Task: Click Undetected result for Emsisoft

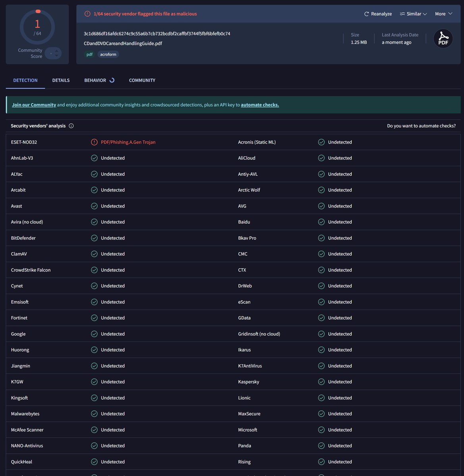Action: (x=113, y=302)
